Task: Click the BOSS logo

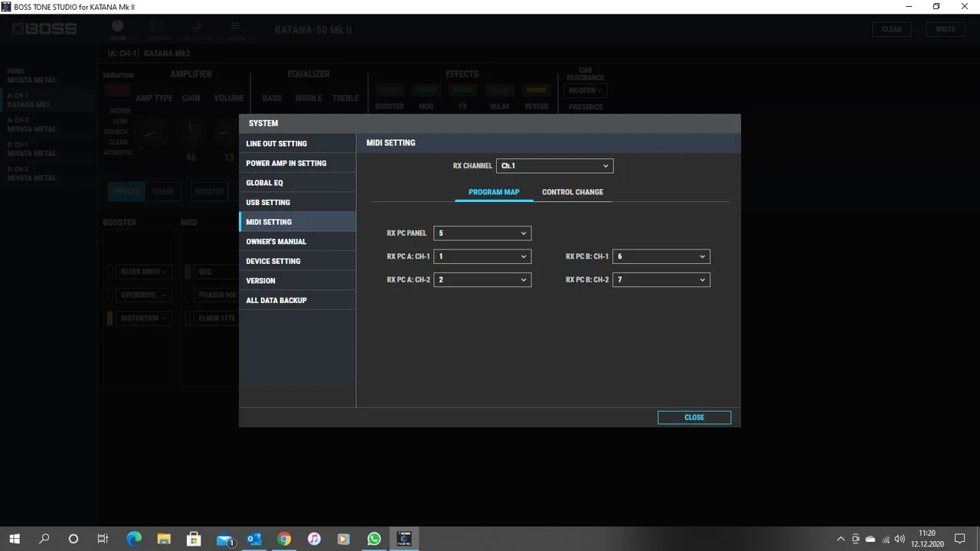Action: click(44, 29)
